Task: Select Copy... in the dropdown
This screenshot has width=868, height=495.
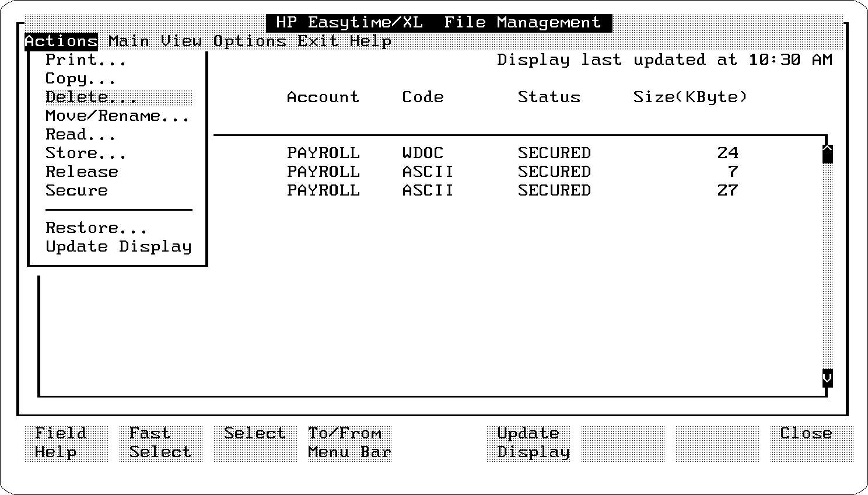Action: coord(80,79)
